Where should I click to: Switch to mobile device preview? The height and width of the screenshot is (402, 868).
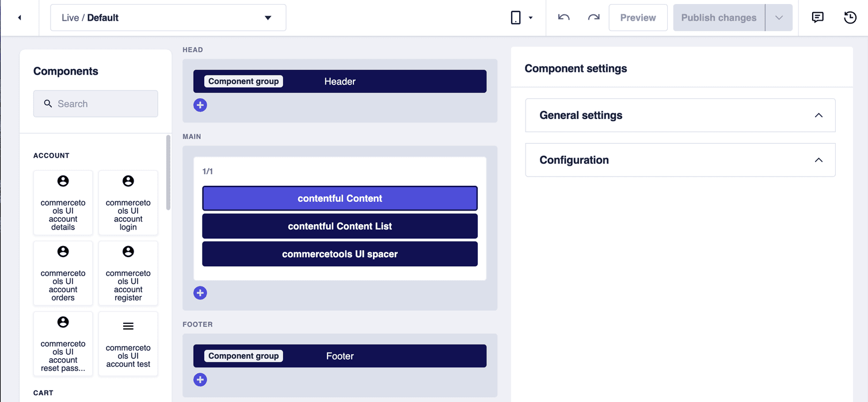516,17
